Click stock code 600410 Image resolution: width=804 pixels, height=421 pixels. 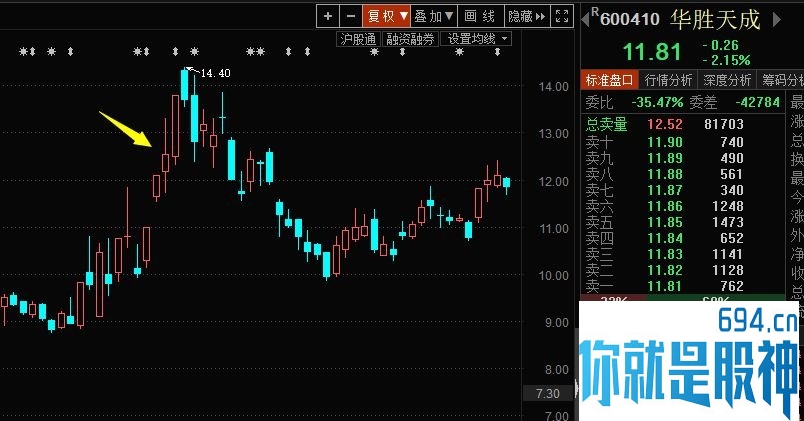pos(630,19)
